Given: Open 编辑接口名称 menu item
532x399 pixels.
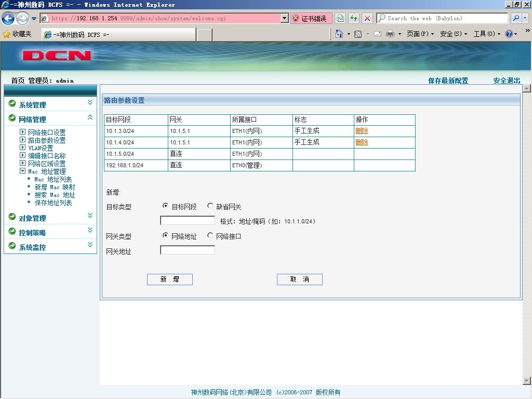Looking at the screenshot, I should click(47, 156).
